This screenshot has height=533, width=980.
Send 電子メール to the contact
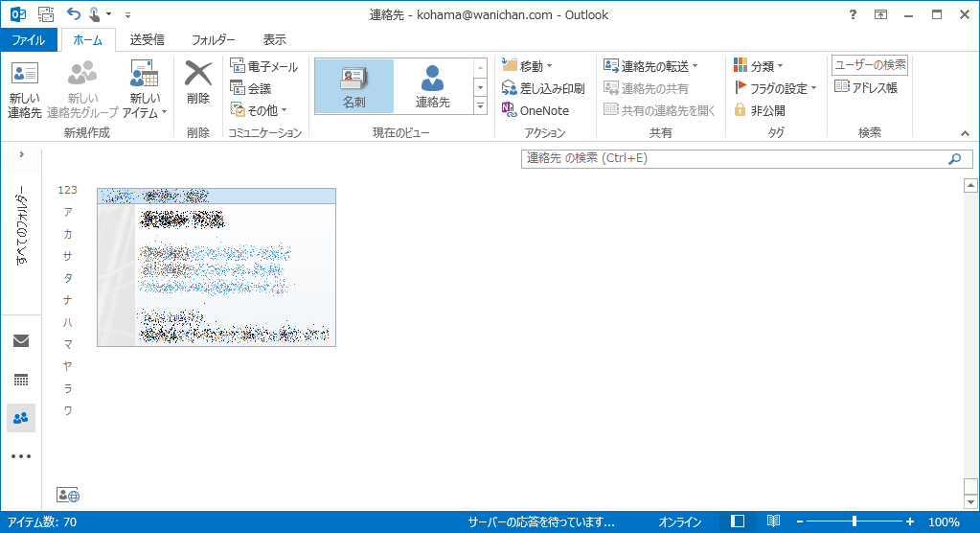coord(263,66)
